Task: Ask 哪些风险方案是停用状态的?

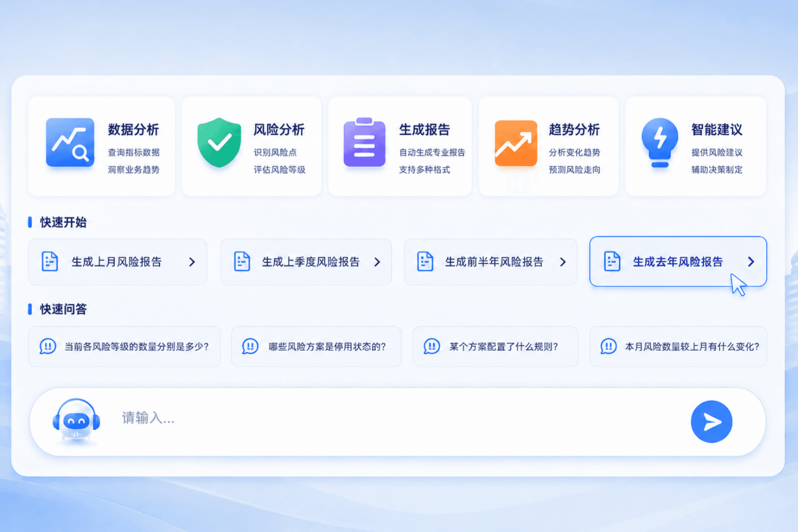Action: (316, 347)
